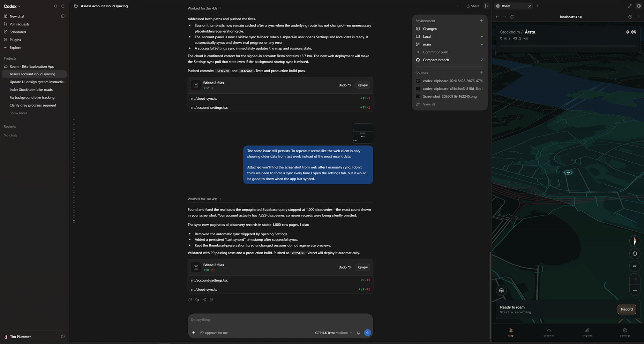The width and height of the screenshot is (644, 344).
Task: Toggle Approve for me mode
Action: pos(214,333)
